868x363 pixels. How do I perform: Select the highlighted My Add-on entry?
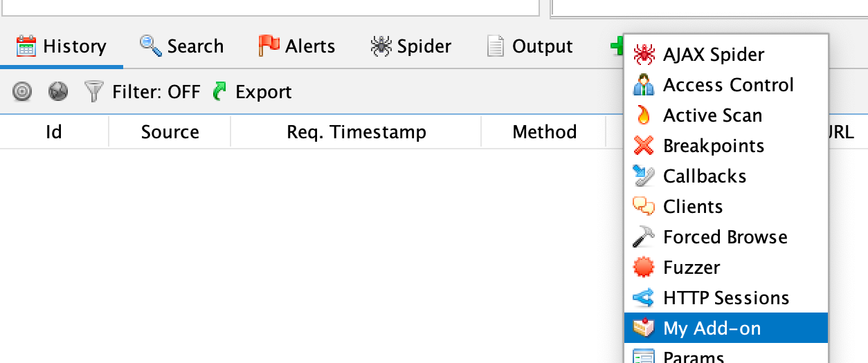712,328
